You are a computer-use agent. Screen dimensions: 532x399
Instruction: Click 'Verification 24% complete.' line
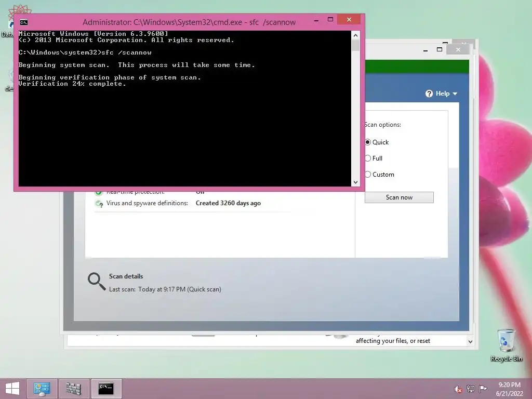point(72,84)
